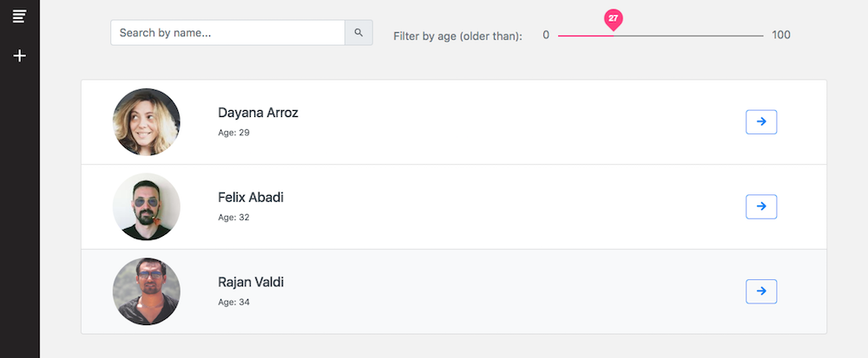The width and height of the screenshot is (868, 358).
Task: Select Dayana Arroz's profile photo
Action: (146, 122)
